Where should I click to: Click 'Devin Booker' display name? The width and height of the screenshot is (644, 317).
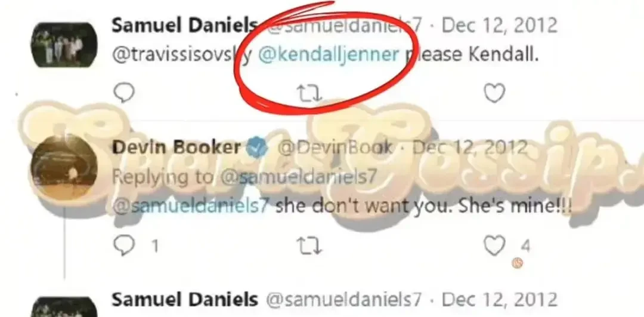177,148
